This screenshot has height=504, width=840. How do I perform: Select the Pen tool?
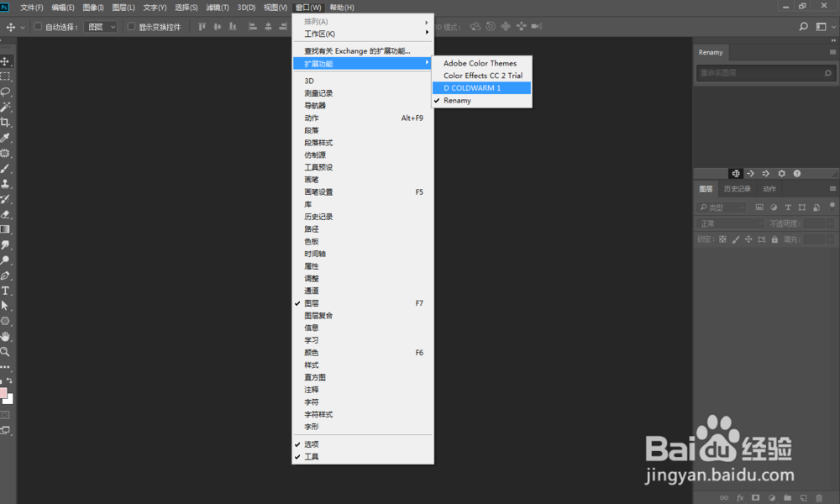coord(5,276)
